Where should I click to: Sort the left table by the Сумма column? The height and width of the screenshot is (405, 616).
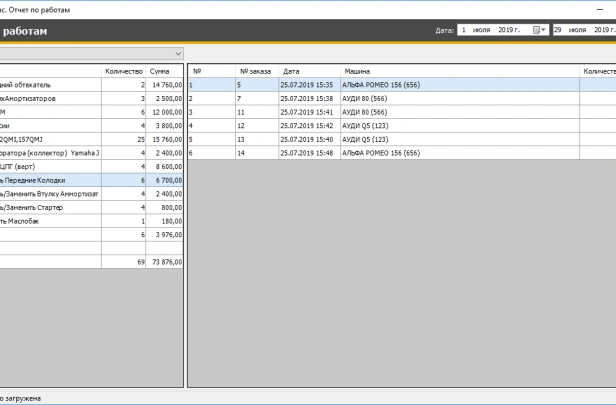pos(165,72)
